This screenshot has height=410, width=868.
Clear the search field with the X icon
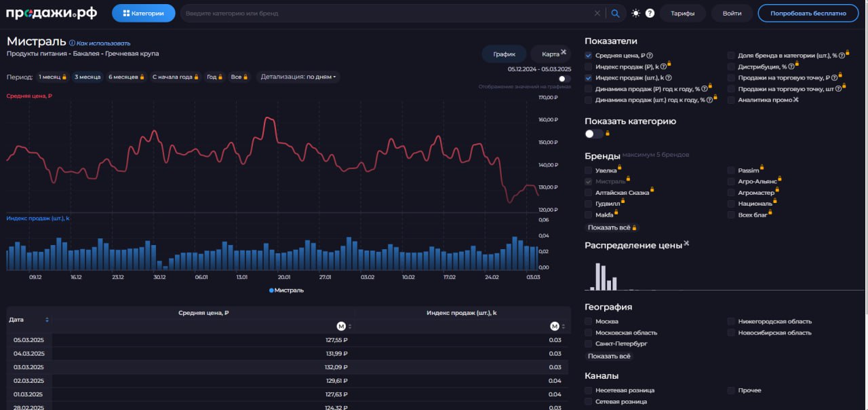pos(597,13)
